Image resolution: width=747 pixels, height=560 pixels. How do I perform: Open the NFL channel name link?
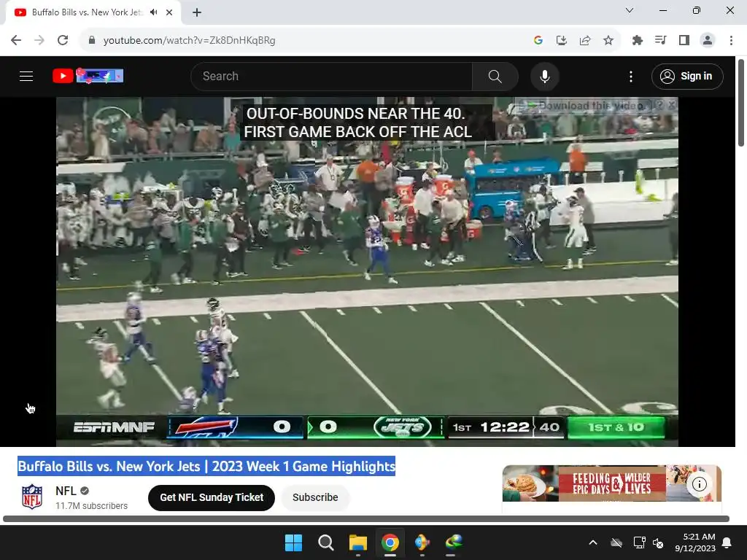(66, 491)
